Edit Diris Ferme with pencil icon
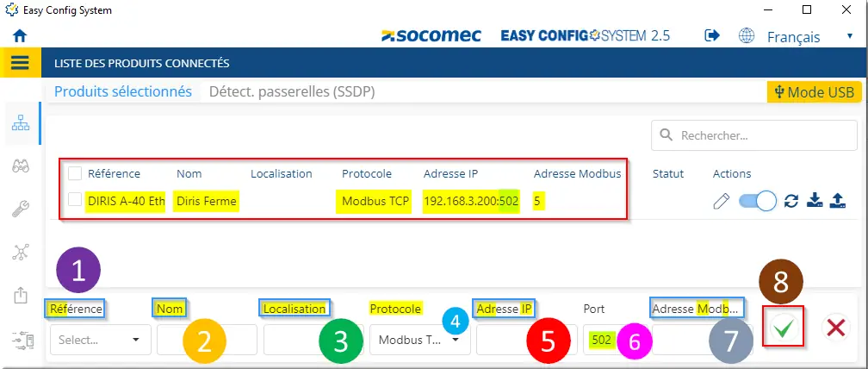868x369 pixels. pos(722,202)
